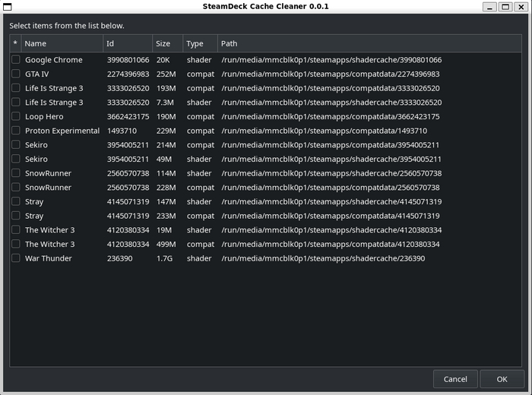Click the path ending shadercache/4145071319
This screenshot has width=532, height=395.
tap(331, 202)
